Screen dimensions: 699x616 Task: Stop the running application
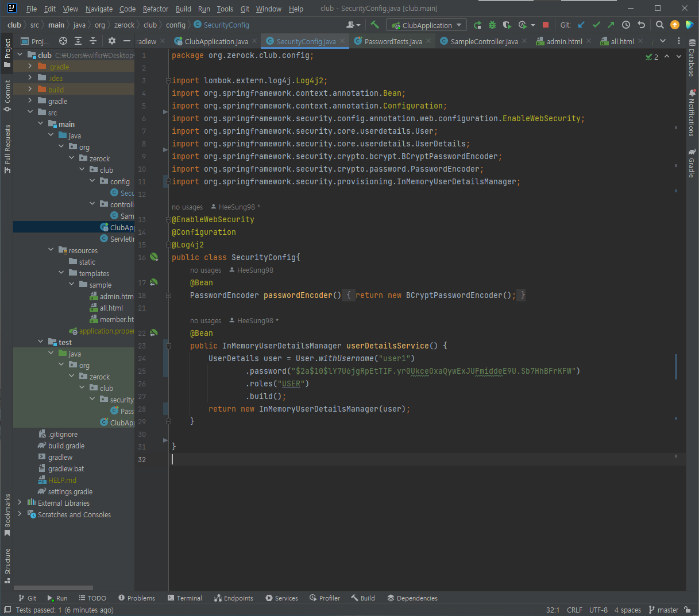point(546,25)
